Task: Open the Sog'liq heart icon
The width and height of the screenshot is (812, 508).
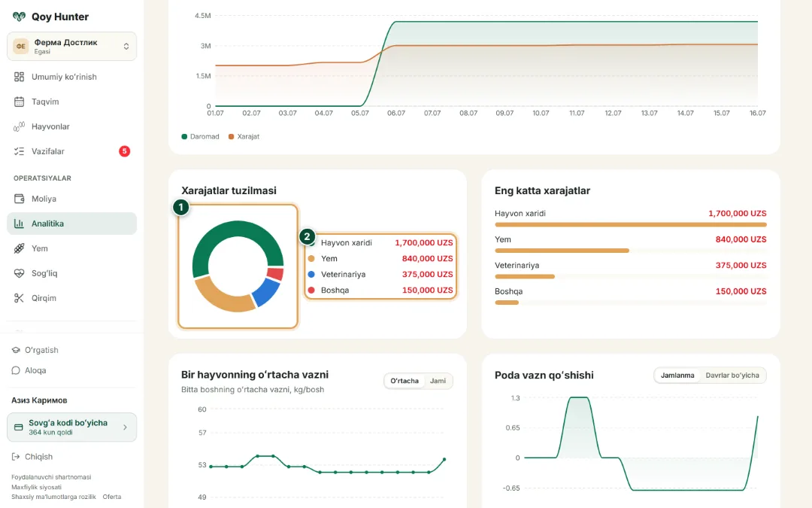Action: pos(19,273)
